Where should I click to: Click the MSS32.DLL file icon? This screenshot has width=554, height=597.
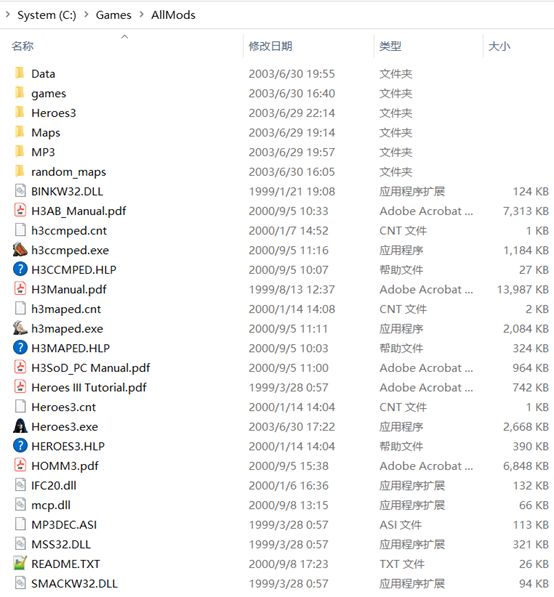(20, 544)
